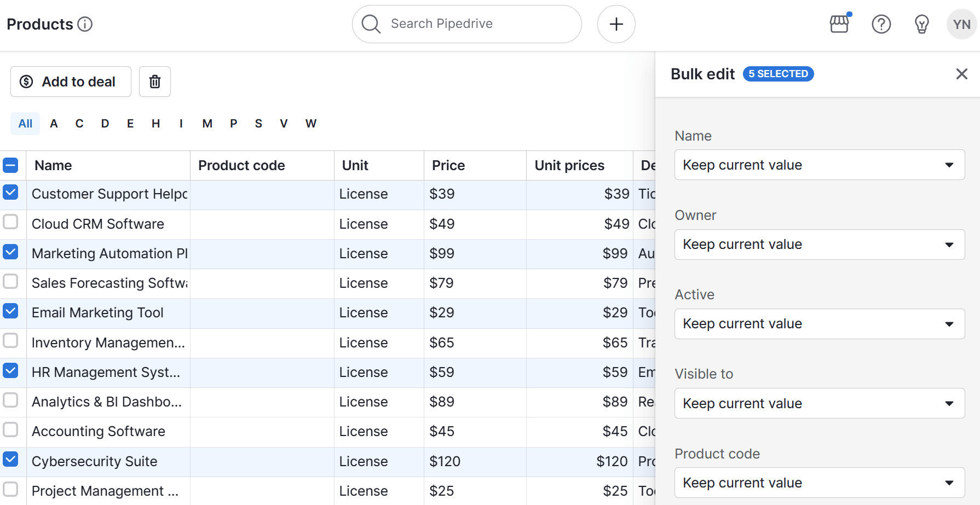Filter products by letter E
980x505 pixels.
tap(130, 124)
